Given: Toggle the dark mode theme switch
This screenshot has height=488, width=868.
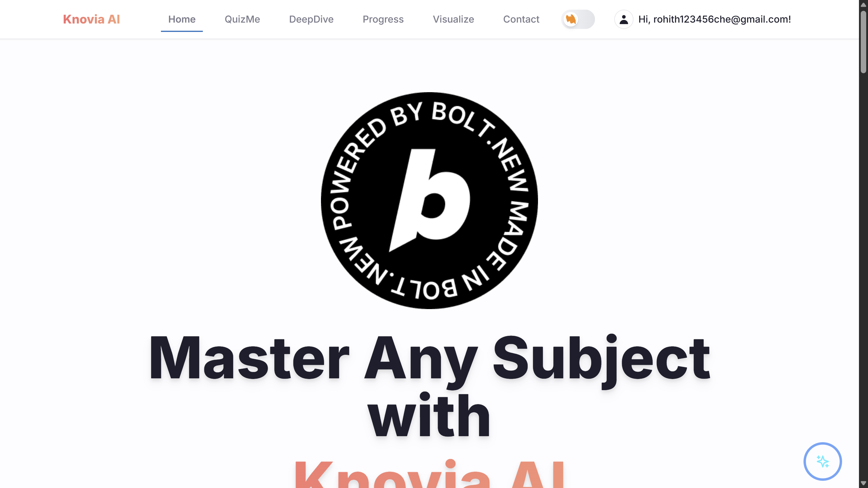Looking at the screenshot, I should (x=578, y=19).
